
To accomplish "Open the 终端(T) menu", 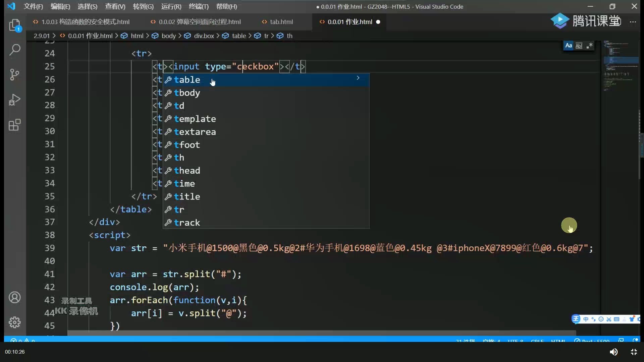I will click(x=198, y=6).
